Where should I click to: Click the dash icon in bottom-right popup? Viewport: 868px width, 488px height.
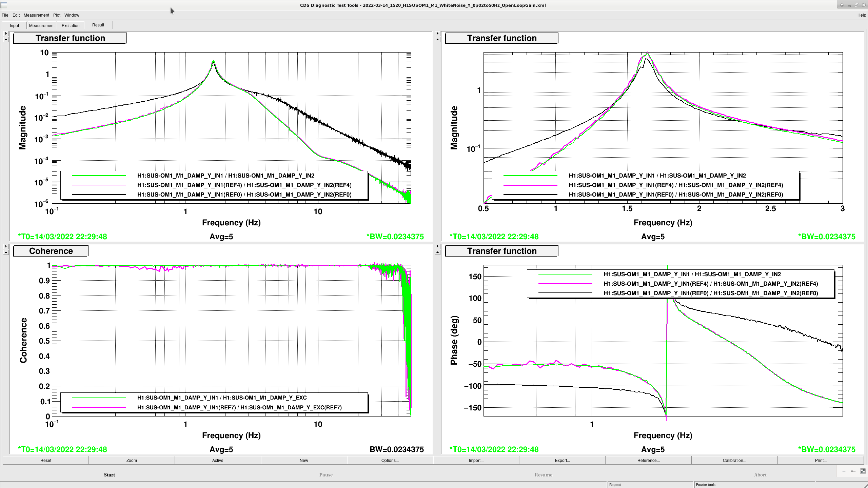point(844,471)
